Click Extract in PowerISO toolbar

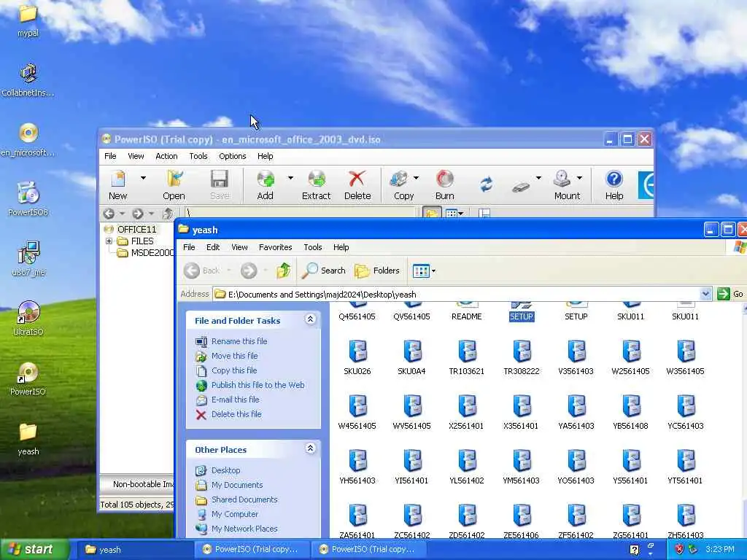pyautogui.click(x=317, y=184)
